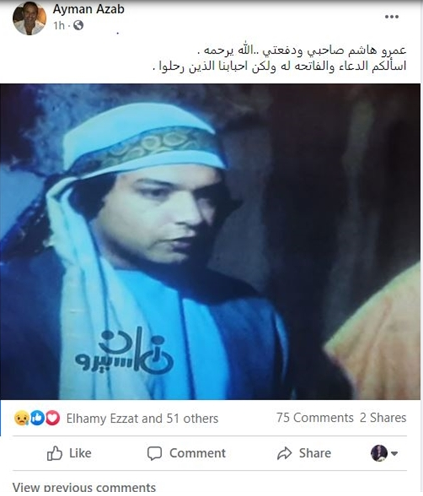
Task: Open the 75 Comments link
Action: [315, 418]
